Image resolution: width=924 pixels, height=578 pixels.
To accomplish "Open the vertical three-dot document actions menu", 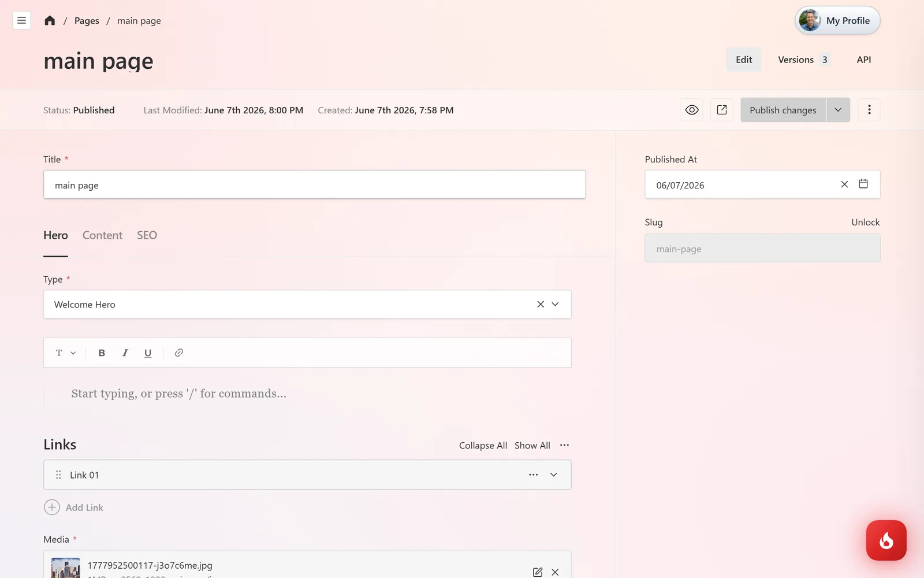I will coord(869,110).
